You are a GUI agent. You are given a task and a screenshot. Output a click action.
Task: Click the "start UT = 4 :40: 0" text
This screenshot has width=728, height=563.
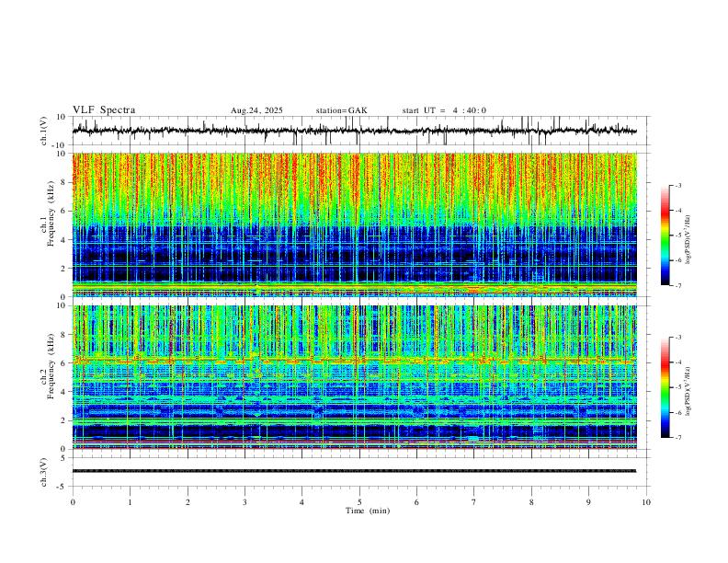tap(444, 110)
